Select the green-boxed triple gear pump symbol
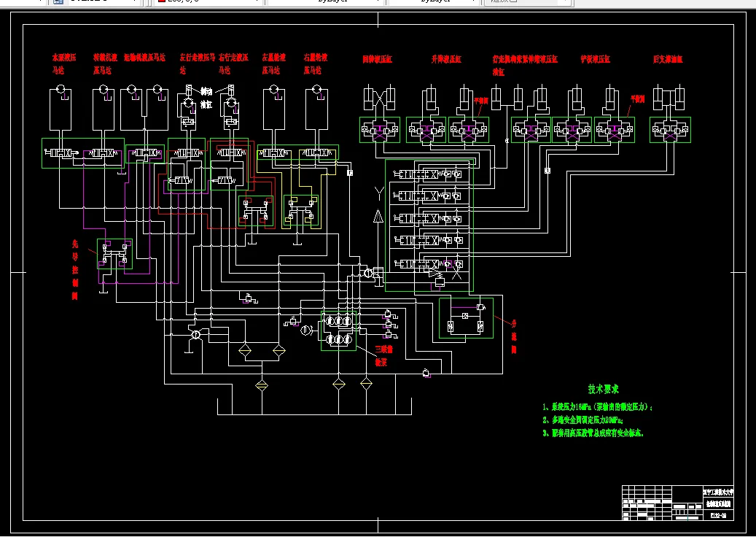756x537 pixels. coord(338,331)
